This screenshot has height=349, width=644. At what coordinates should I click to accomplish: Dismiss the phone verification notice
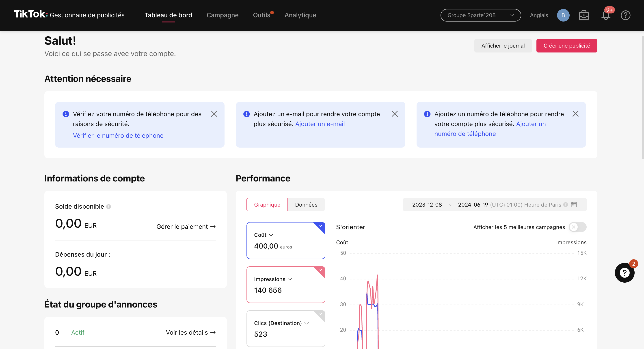214,114
